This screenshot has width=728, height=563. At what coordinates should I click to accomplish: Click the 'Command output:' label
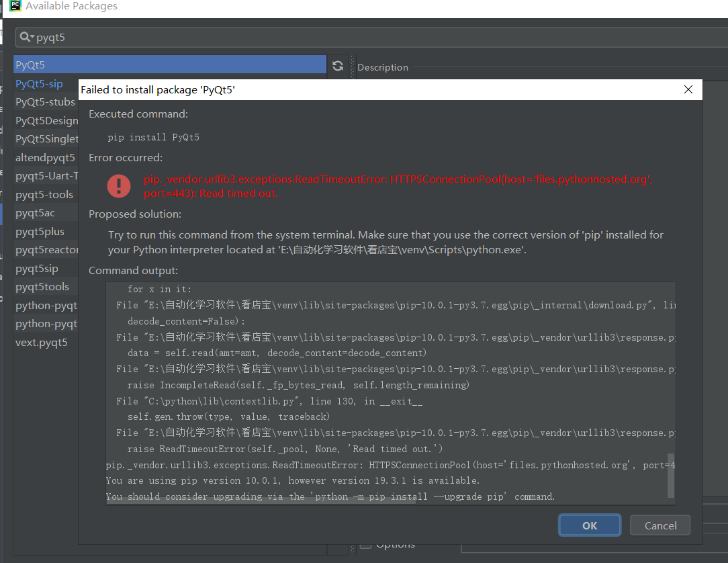(x=133, y=270)
